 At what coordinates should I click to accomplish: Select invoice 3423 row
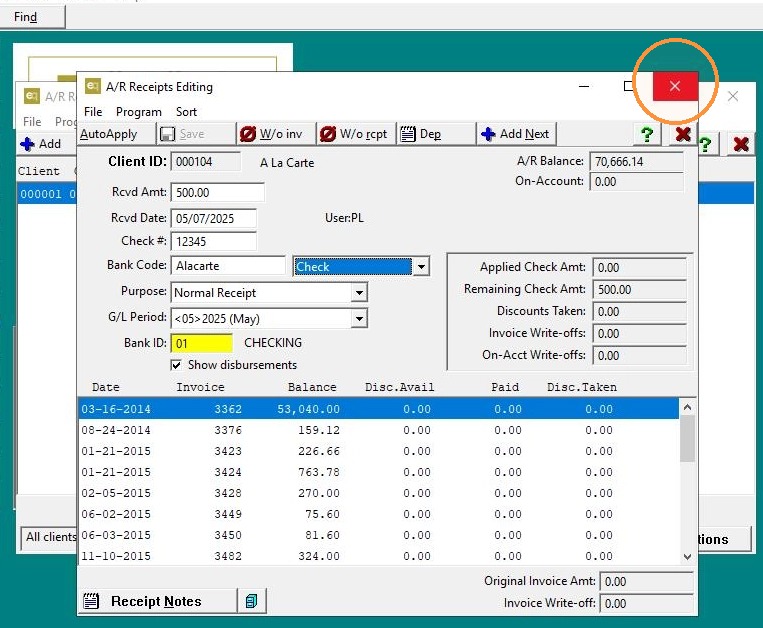point(379,451)
